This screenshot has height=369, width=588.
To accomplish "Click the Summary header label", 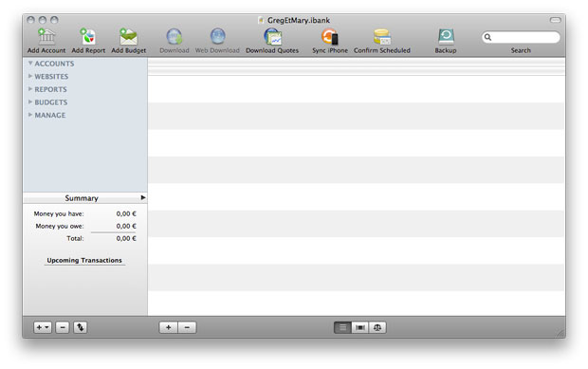I will [x=82, y=198].
